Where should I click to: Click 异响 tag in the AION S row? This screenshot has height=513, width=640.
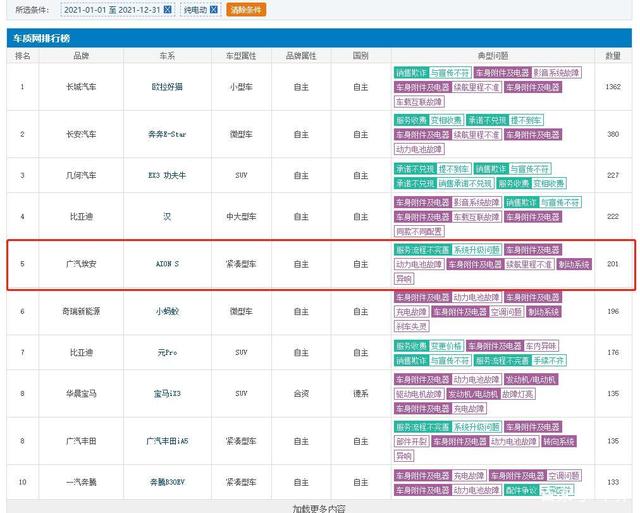[404, 279]
